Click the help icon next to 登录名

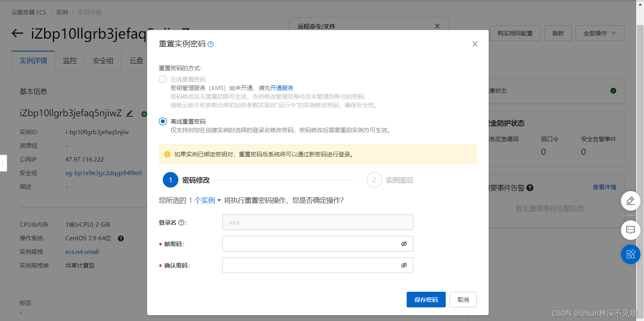(181, 223)
